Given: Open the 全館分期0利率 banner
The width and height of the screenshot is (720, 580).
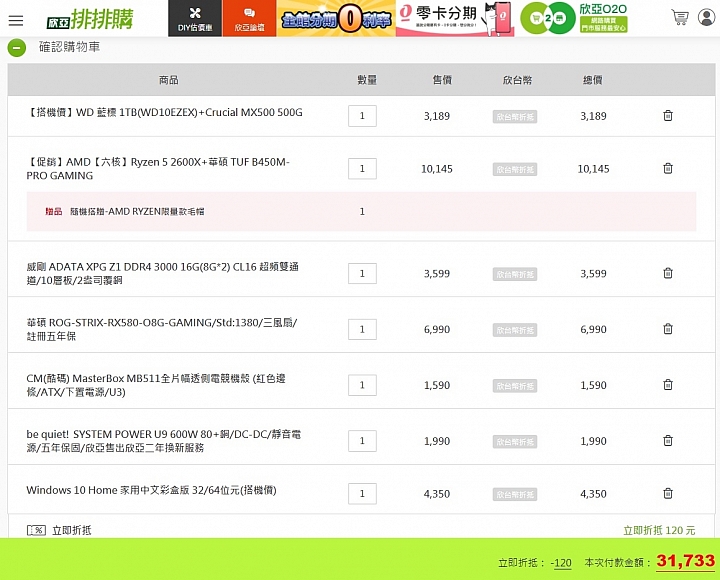Looking at the screenshot, I should tap(336, 18).
